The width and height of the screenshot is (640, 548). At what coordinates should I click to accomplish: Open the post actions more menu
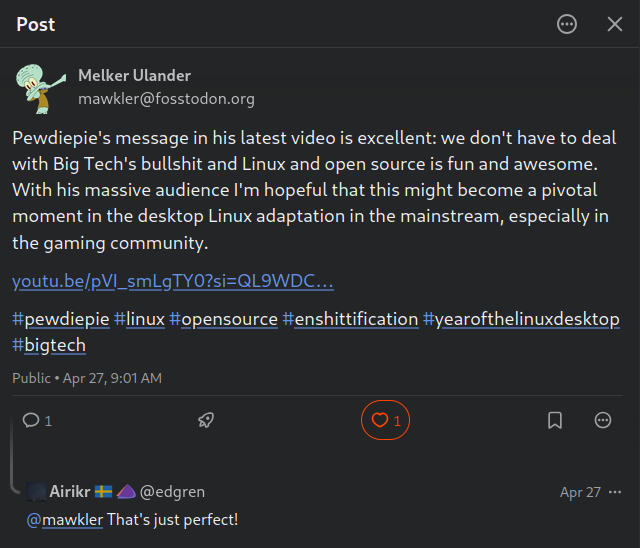pyautogui.click(x=603, y=420)
